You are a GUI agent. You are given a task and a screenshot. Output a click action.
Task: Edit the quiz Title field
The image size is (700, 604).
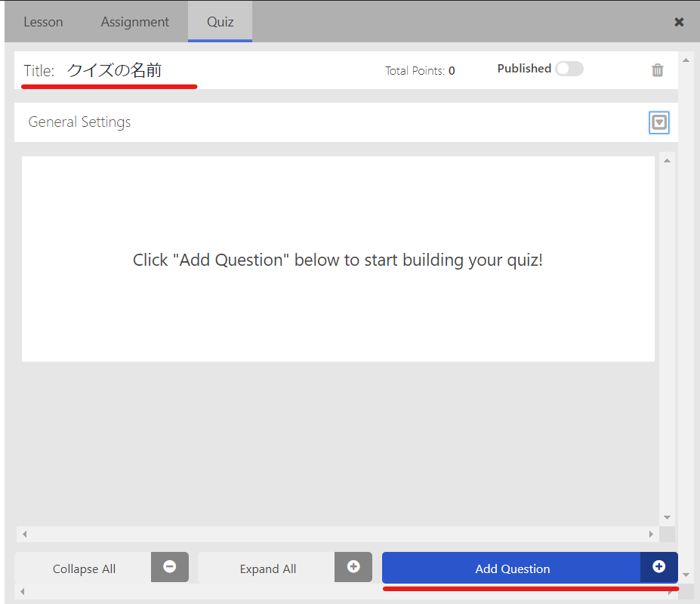point(114,70)
